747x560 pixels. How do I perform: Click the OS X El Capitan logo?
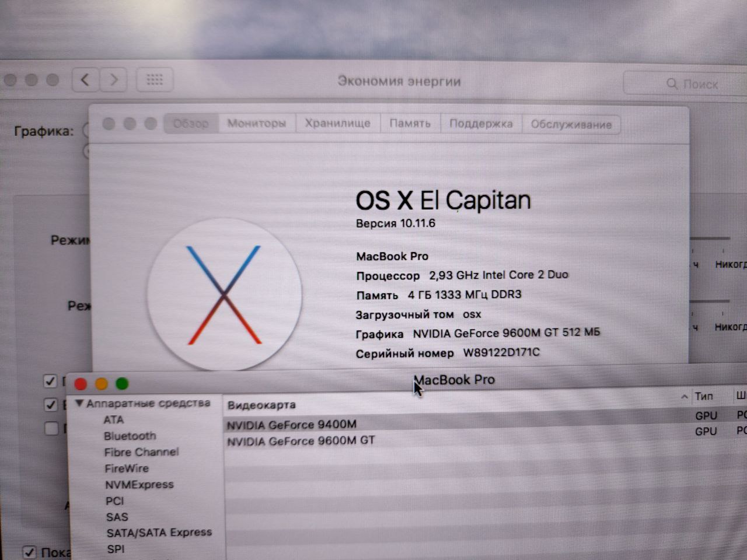point(224,295)
